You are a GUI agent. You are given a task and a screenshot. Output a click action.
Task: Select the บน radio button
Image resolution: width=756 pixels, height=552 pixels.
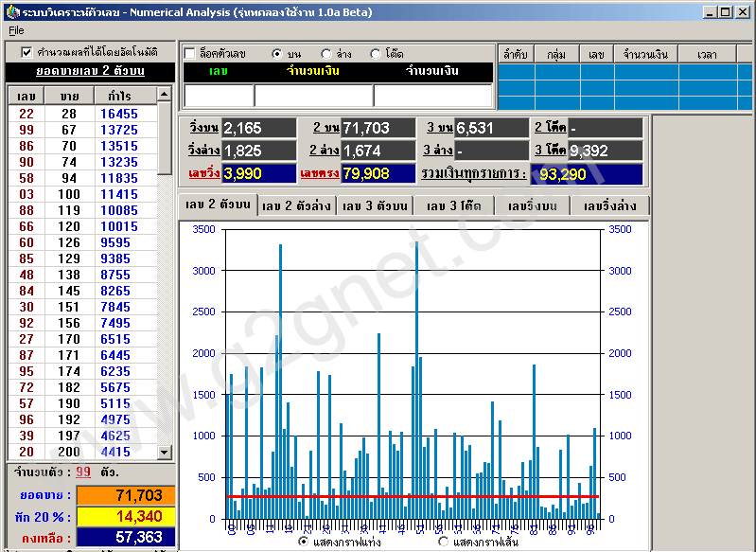pos(277,54)
